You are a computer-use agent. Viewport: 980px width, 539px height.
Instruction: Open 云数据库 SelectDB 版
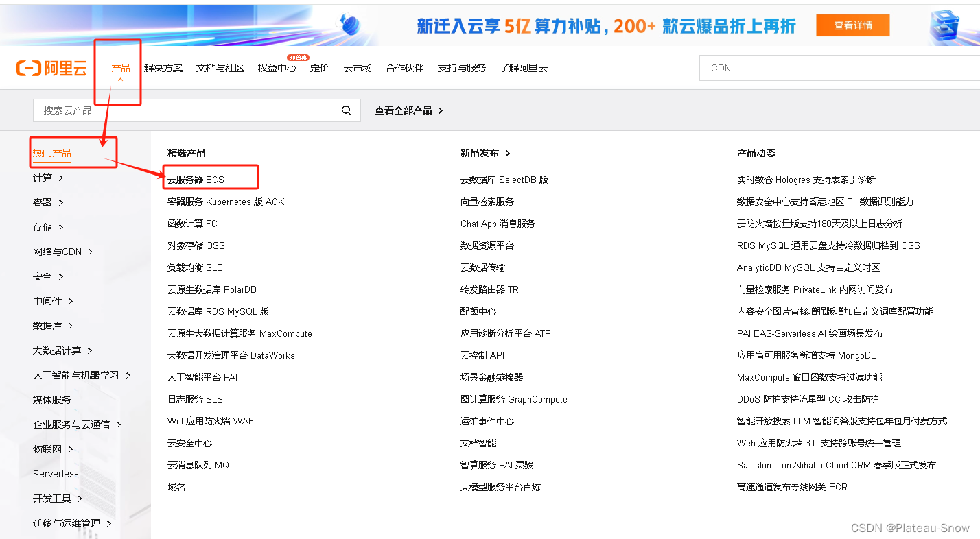point(504,180)
